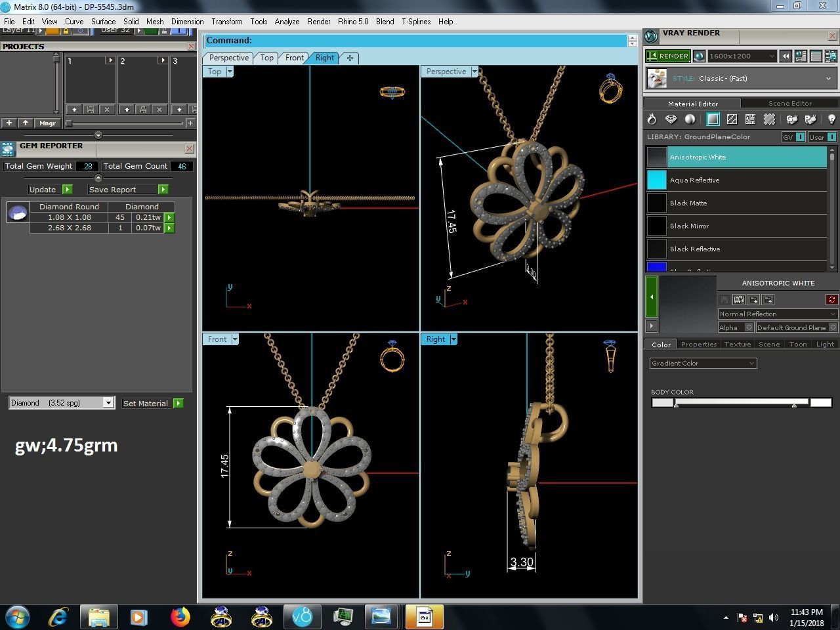Open the Gradient Color dropdown

pos(703,363)
